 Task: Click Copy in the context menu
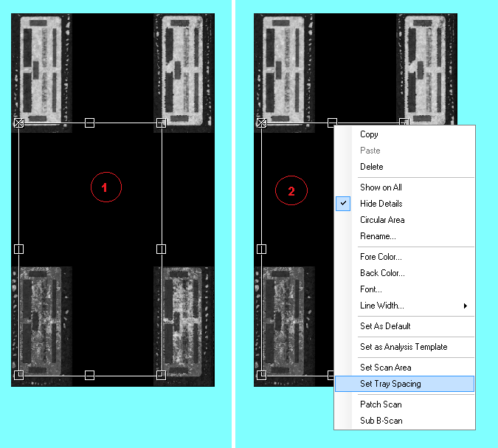(369, 134)
